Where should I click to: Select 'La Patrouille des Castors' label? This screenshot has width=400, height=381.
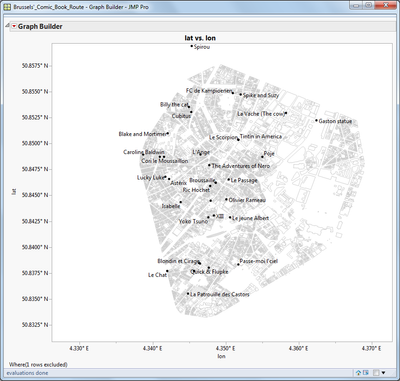[x=220, y=294]
